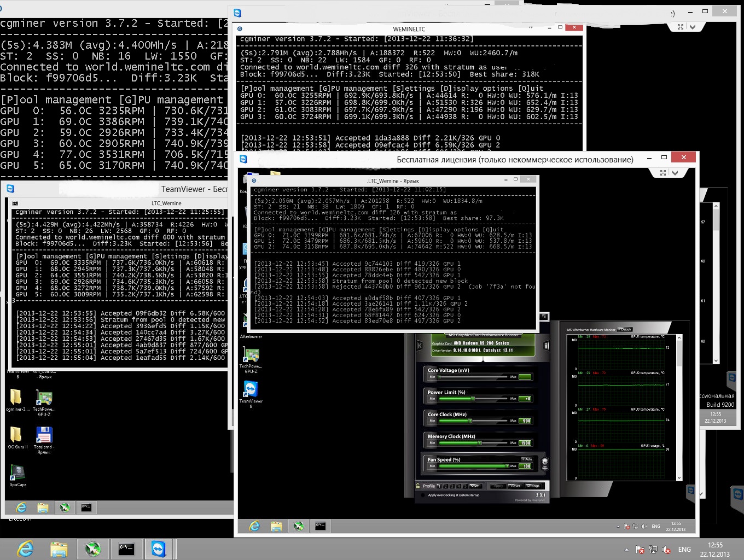Adjust the Afterburner Fan Speed slider handle
The width and height of the screenshot is (744, 560).
point(507,466)
